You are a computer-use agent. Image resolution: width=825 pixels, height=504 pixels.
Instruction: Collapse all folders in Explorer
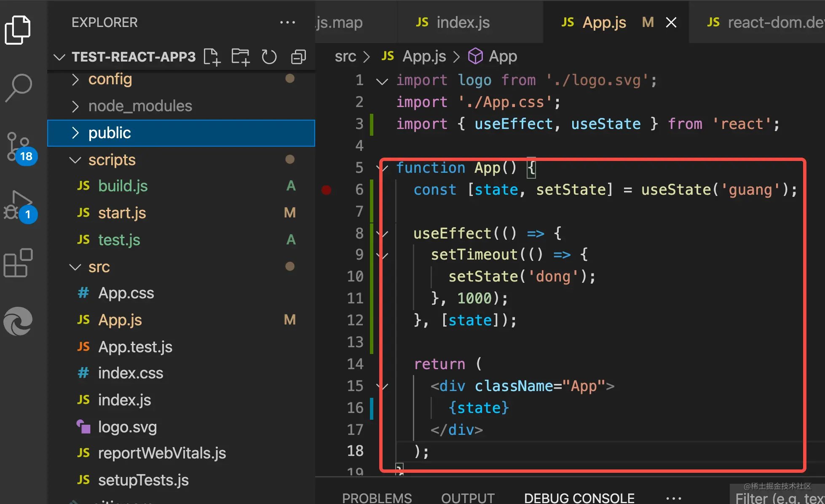[298, 57]
